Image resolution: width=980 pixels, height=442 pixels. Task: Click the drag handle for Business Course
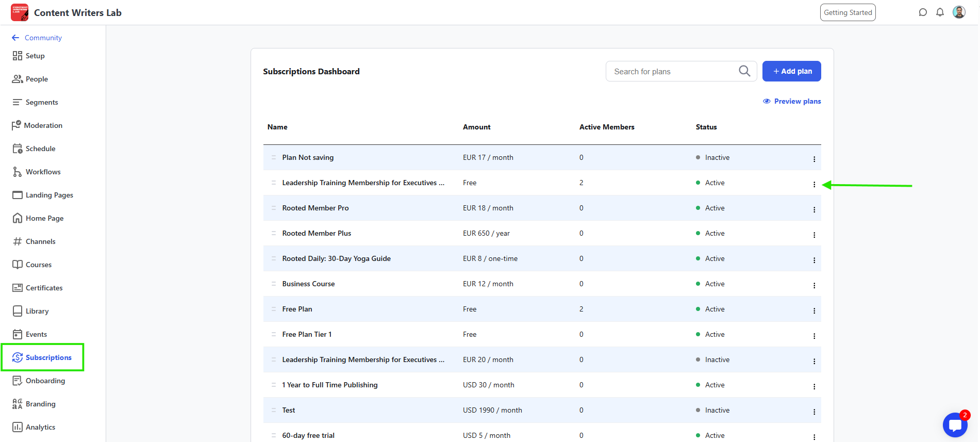(x=274, y=284)
